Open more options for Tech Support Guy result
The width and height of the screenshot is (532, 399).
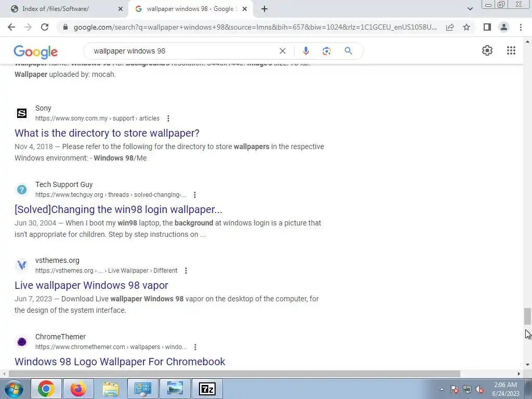coord(195,195)
